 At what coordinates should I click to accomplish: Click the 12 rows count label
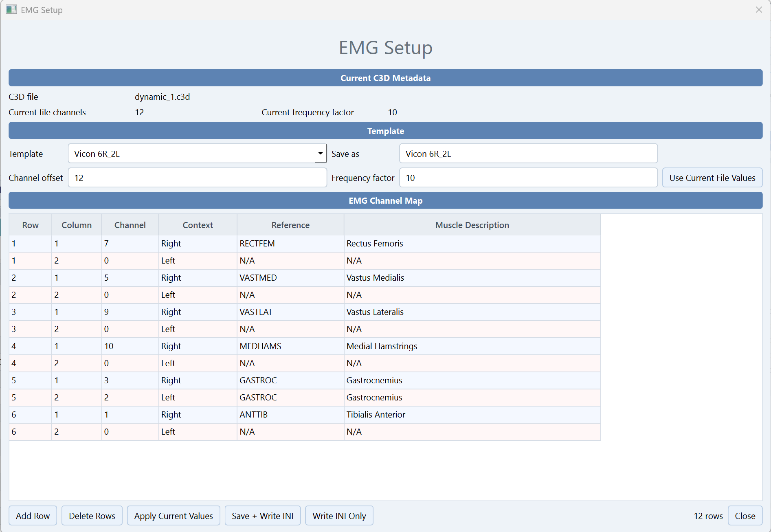click(x=708, y=516)
